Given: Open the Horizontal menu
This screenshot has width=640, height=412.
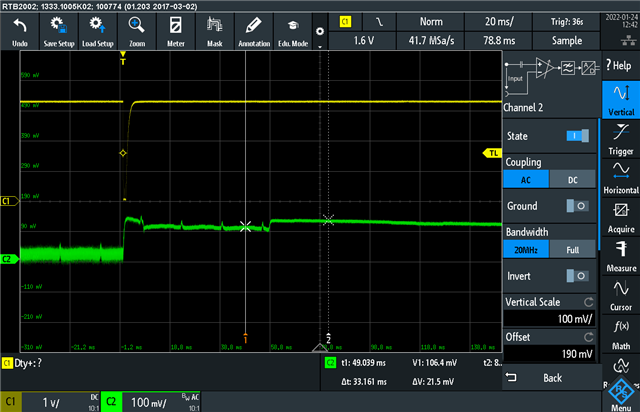Looking at the screenshot, I should pos(621,178).
